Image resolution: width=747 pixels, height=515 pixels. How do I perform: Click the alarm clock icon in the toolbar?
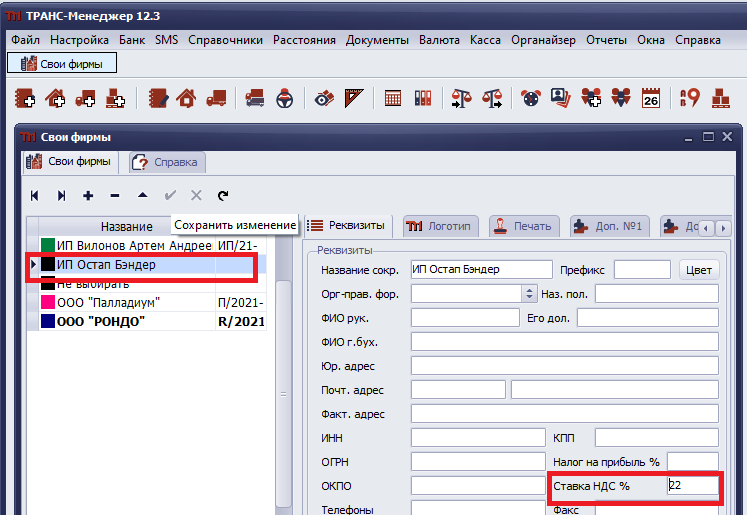tap(530, 98)
